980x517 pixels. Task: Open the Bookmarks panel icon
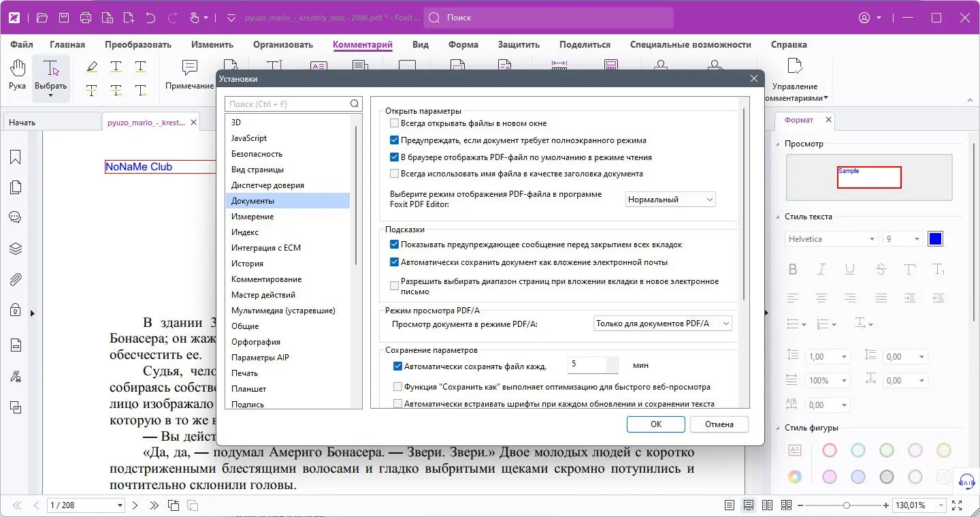pos(15,157)
